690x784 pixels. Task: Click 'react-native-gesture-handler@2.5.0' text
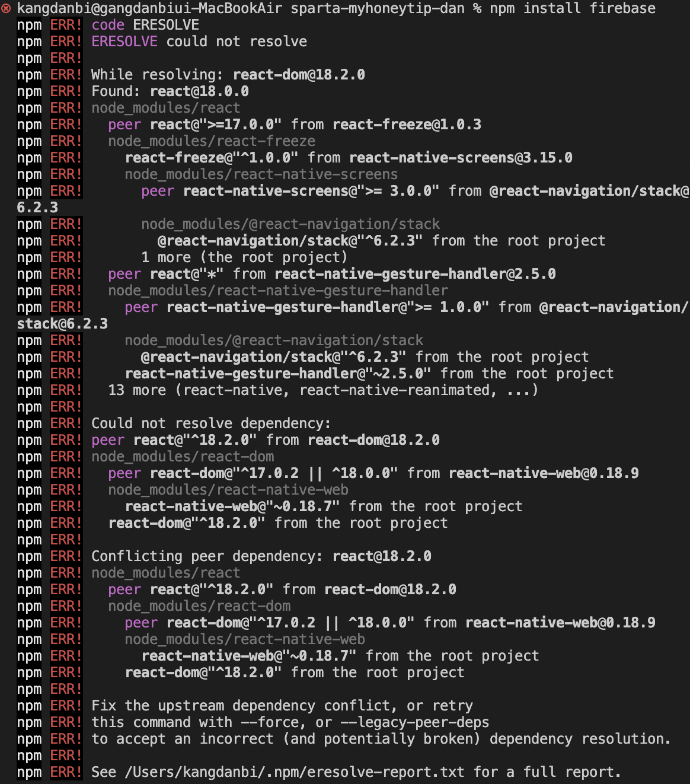[416, 274]
